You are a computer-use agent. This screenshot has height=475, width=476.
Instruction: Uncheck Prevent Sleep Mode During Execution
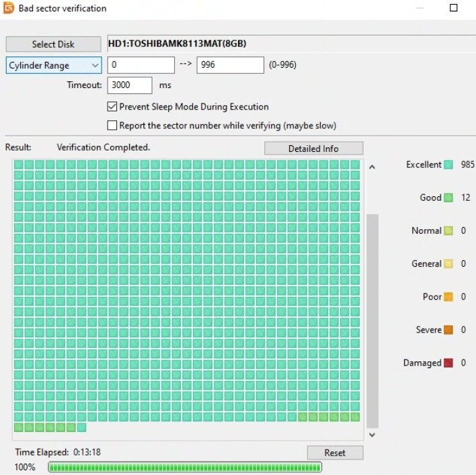(x=112, y=106)
